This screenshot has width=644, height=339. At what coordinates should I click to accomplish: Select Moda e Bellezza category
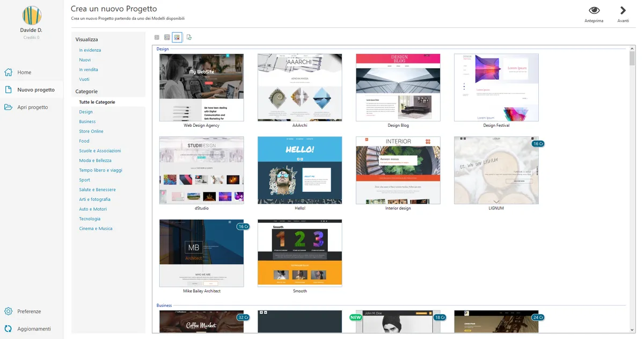pos(96,160)
